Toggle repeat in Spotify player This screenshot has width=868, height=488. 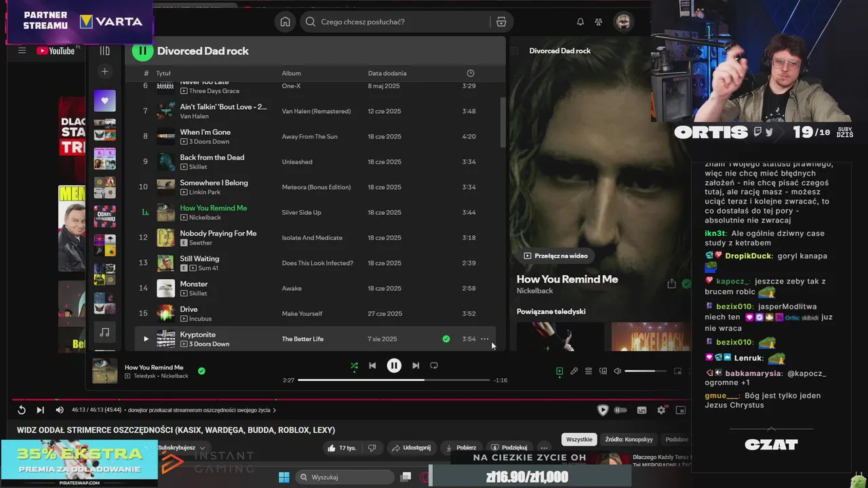434,365
